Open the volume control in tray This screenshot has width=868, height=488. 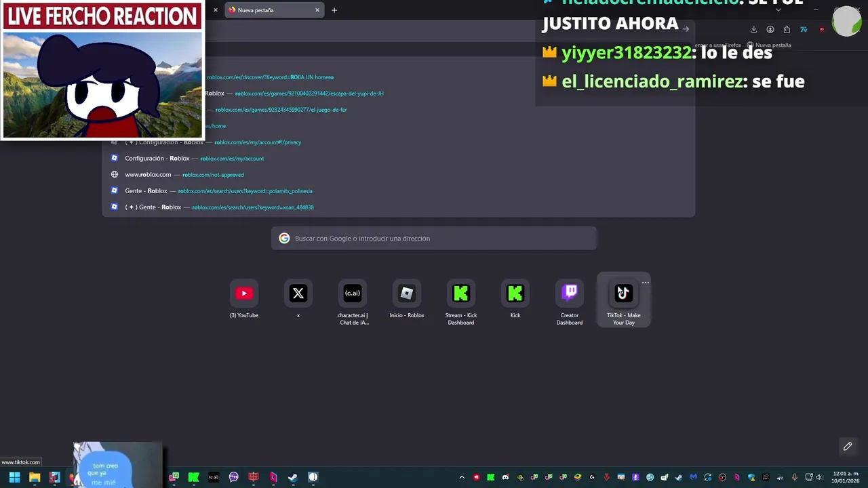click(820, 477)
